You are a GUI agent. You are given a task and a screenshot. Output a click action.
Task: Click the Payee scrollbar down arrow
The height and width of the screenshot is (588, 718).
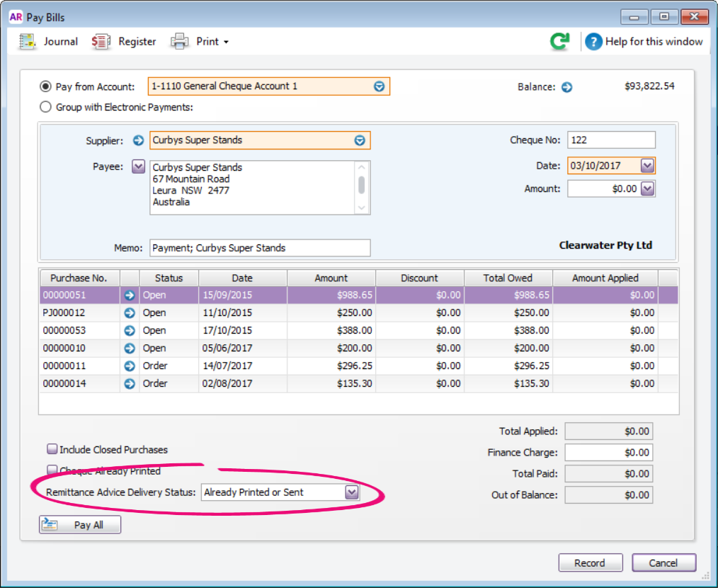click(362, 208)
